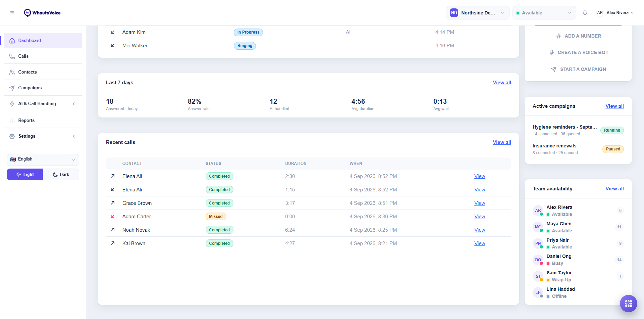View the Kai Brown call details
The height and width of the screenshot is (319, 644).
[480, 243]
